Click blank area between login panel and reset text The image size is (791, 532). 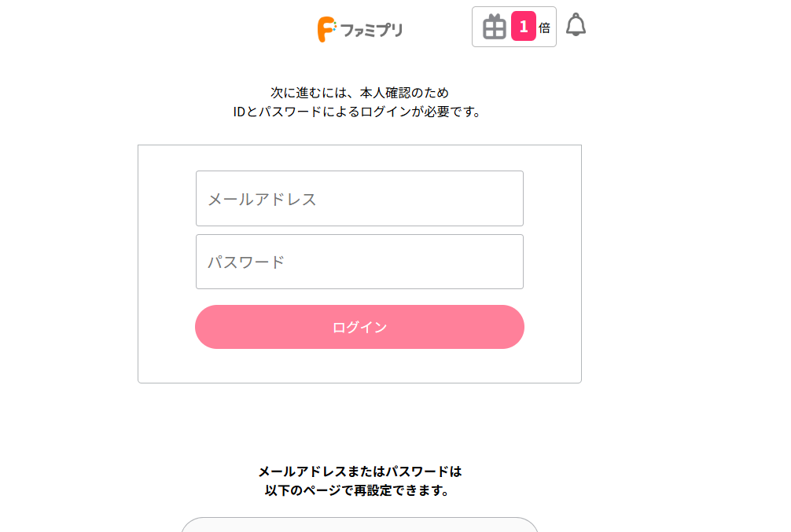pyautogui.click(x=359, y=423)
